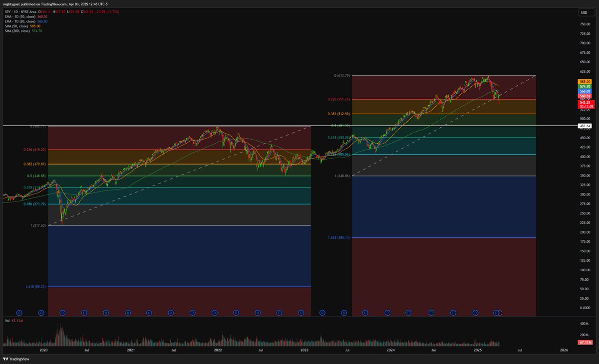Select the 0.236 (551.26) Fibonacci label
This screenshot has height=364, width=599.
pos(338,99)
